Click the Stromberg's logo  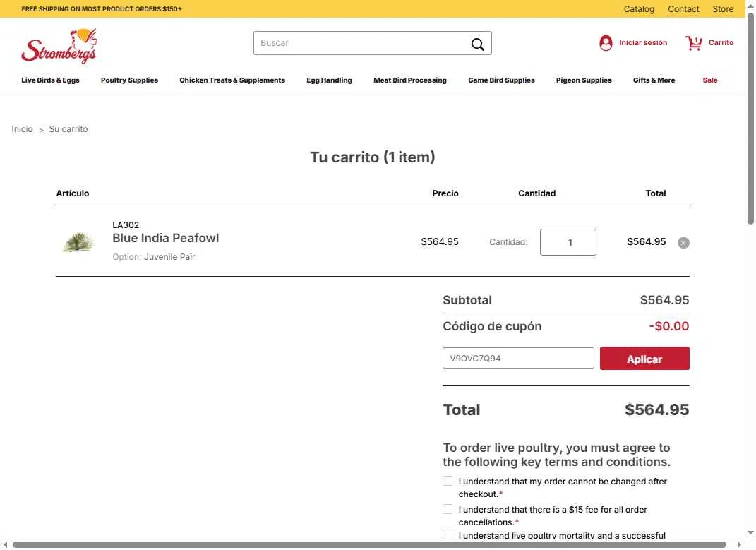pyautogui.click(x=59, y=47)
